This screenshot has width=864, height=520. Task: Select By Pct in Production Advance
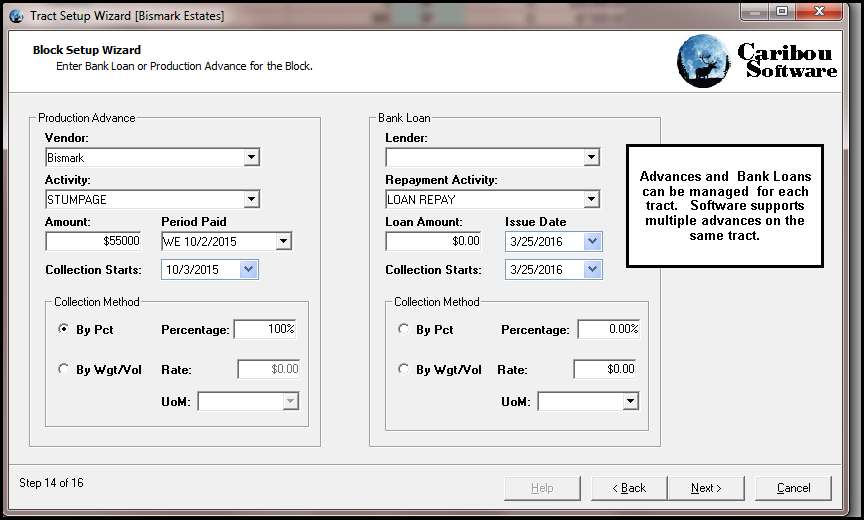[x=64, y=329]
